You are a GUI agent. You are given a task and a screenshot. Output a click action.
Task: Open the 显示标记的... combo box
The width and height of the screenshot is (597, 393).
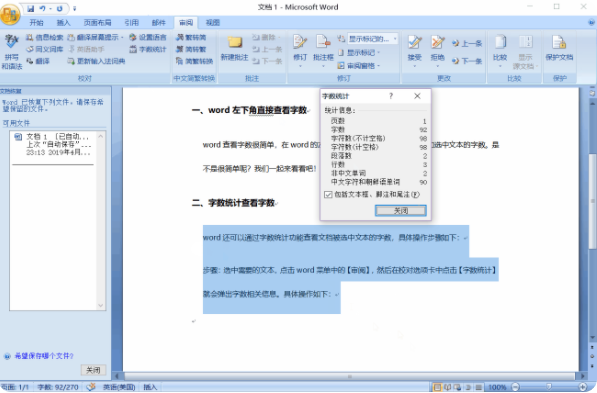[373, 38]
